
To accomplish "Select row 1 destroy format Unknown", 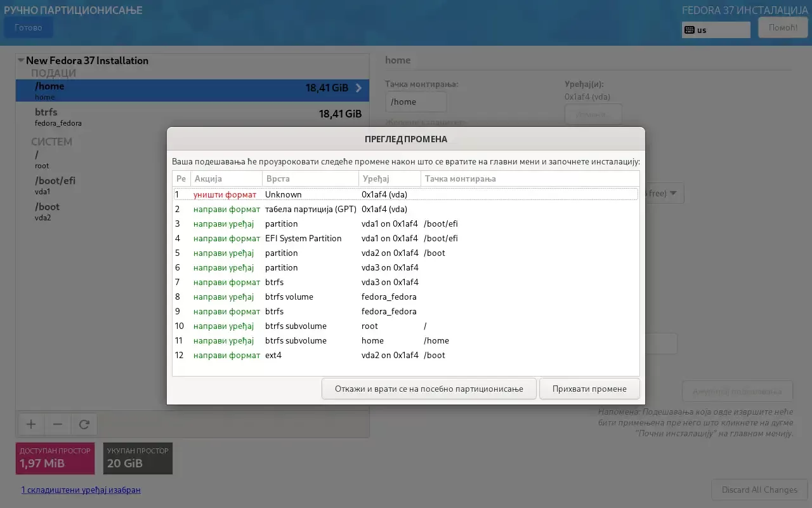I will click(x=405, y=194).
